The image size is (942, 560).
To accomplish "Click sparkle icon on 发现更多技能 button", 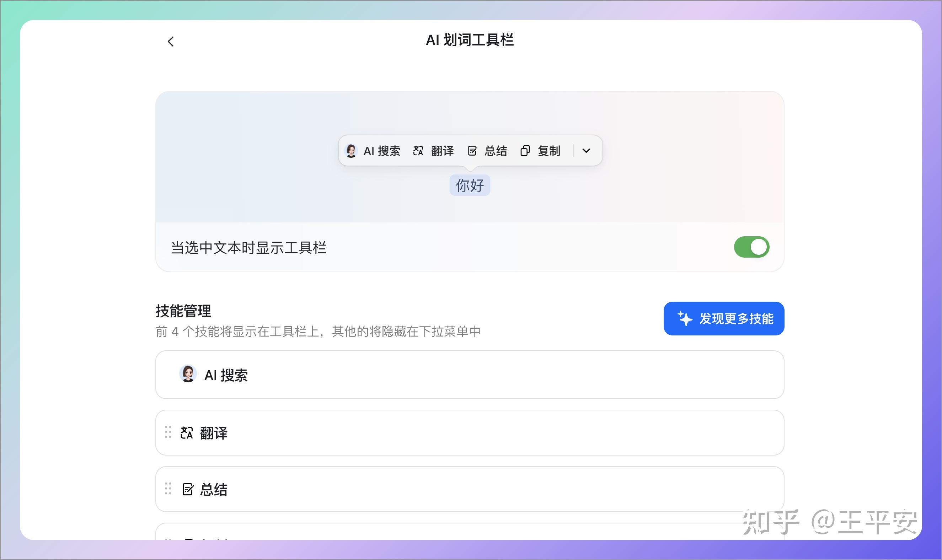I will tap(685, 318).
